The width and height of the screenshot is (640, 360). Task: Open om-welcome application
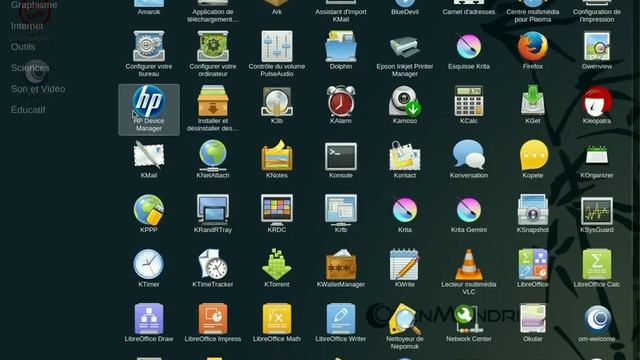click(x=597, y=323)
